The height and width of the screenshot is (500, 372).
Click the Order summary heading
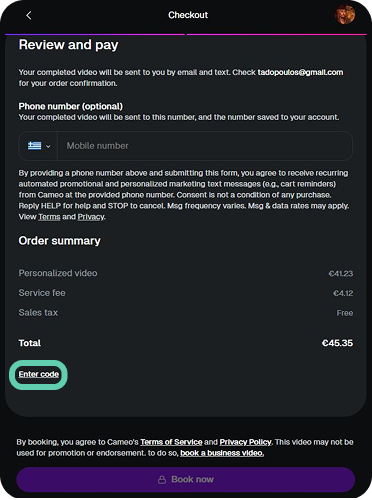pyautogui.click(x=60, y=241)
